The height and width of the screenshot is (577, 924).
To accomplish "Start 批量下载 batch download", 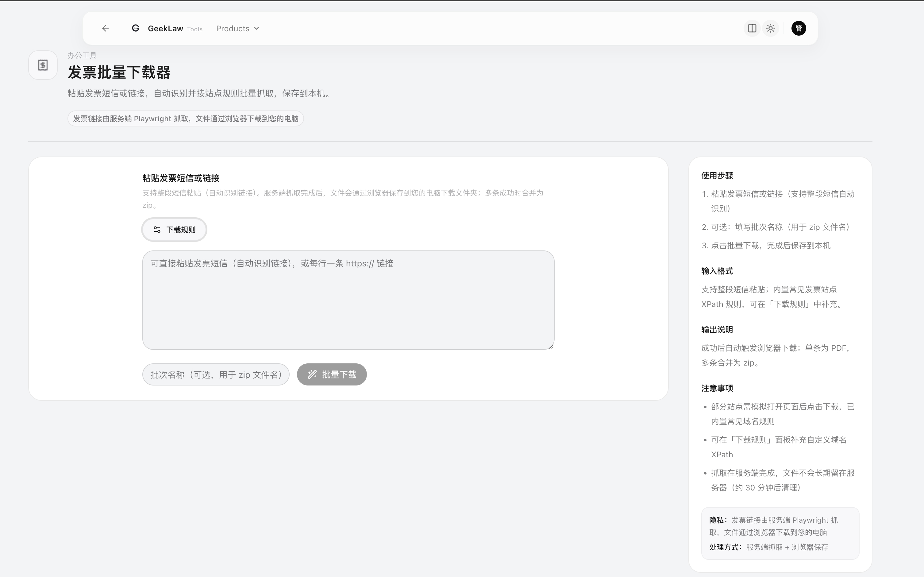I will click(332, 374).
